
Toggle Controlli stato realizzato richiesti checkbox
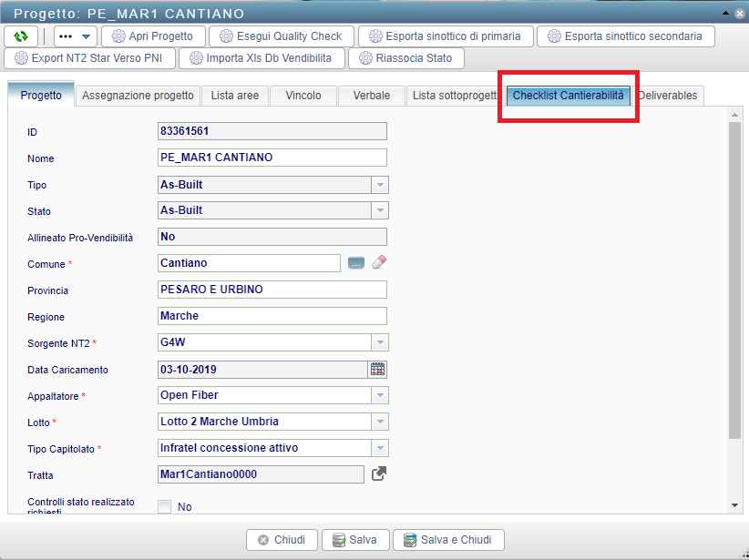tap(165, 506)
